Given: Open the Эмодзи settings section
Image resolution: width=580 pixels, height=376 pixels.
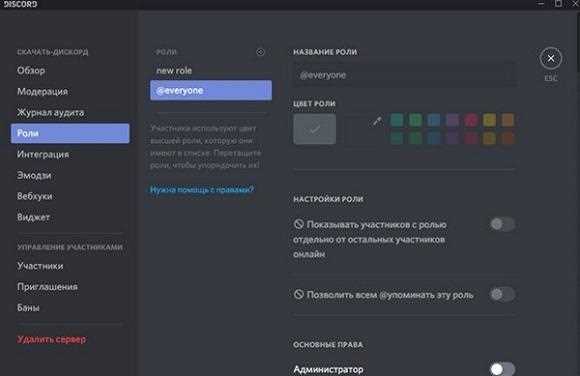Looking at the screenshot, I should point(34,175).
